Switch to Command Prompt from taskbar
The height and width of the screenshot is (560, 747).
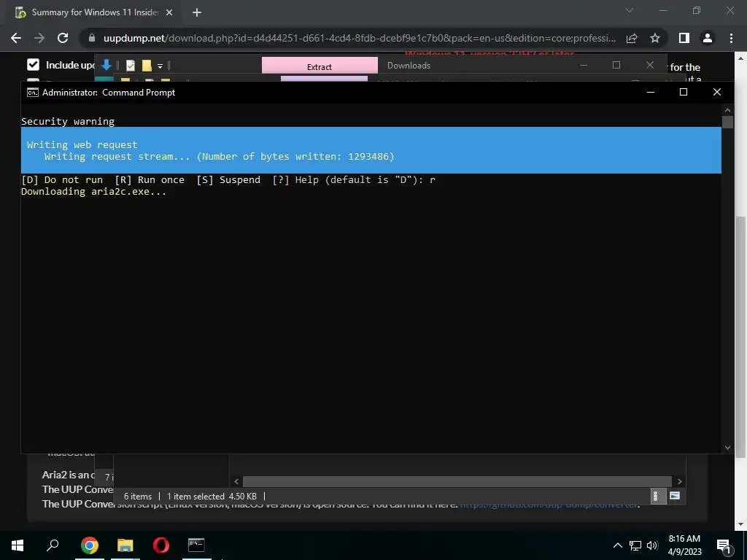196,545
